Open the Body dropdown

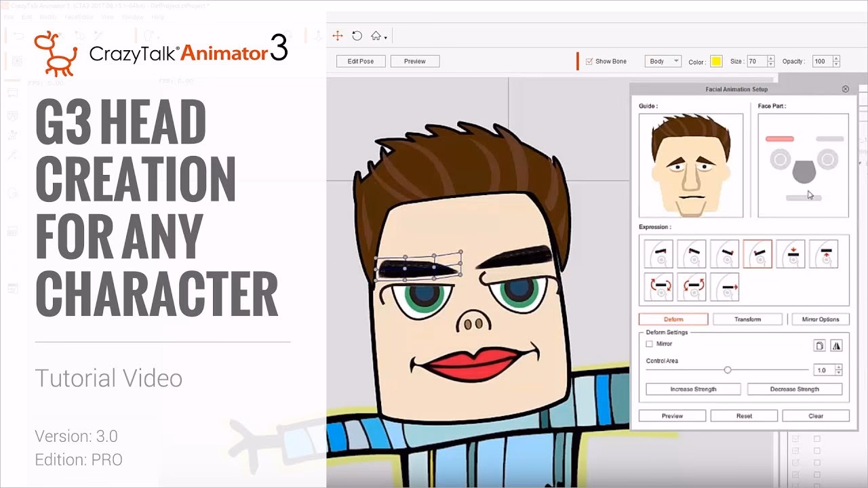[663, 60]
